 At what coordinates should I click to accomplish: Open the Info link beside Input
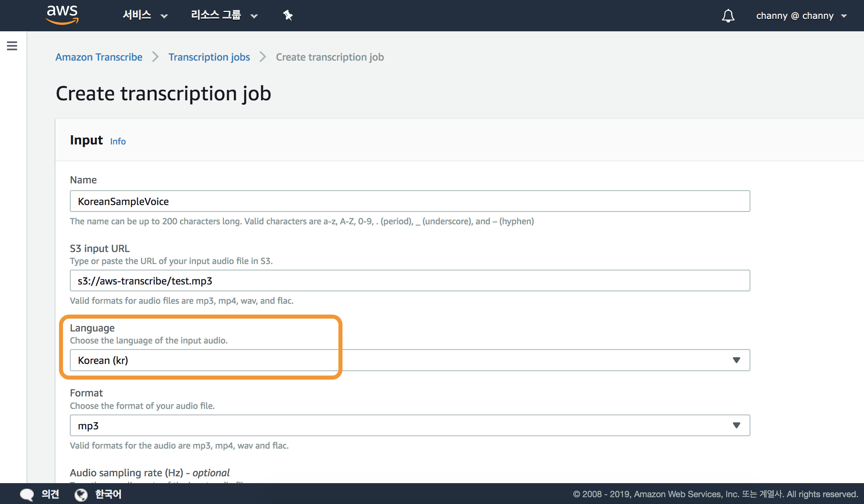pyautogui.click(x=118, y=141)
